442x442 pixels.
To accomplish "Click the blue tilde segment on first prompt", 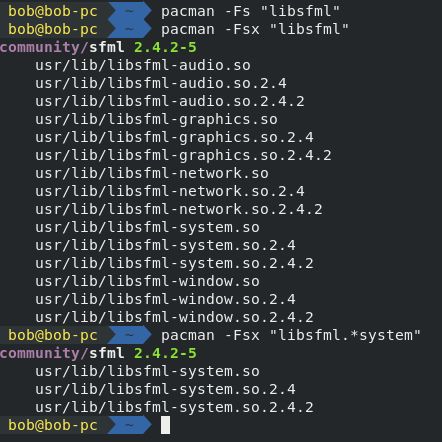I will click(x=130, y=11).
